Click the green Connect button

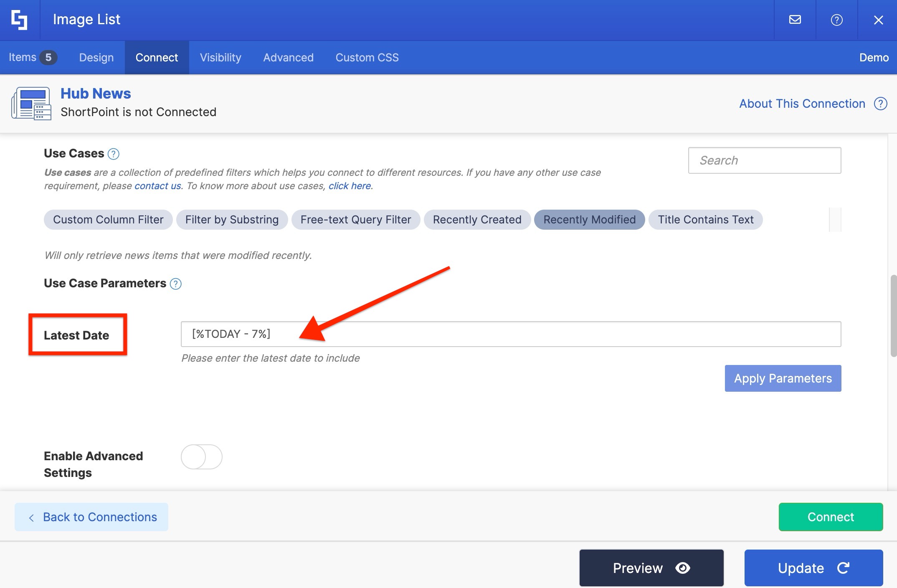point(831,517)
